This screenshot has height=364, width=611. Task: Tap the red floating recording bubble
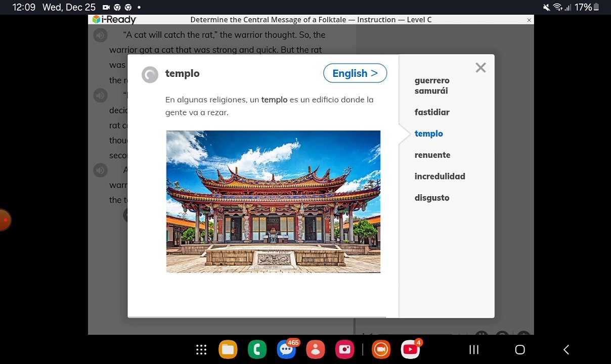click(4, 220)
